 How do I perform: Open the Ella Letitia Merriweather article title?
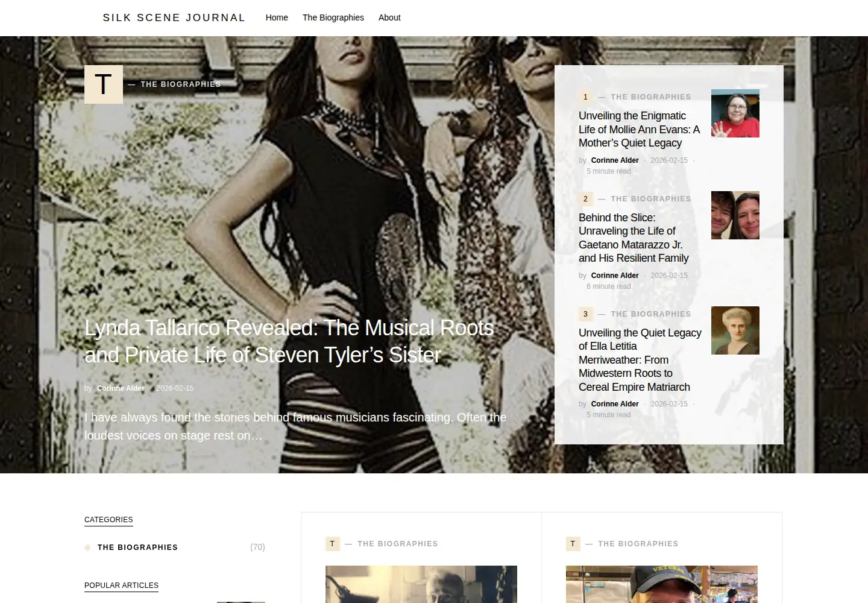click(640, 359)
